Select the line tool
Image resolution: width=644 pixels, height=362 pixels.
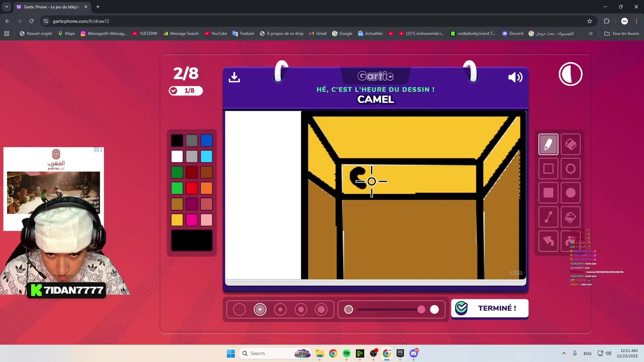pyautogui.click(x=548, y=217)
